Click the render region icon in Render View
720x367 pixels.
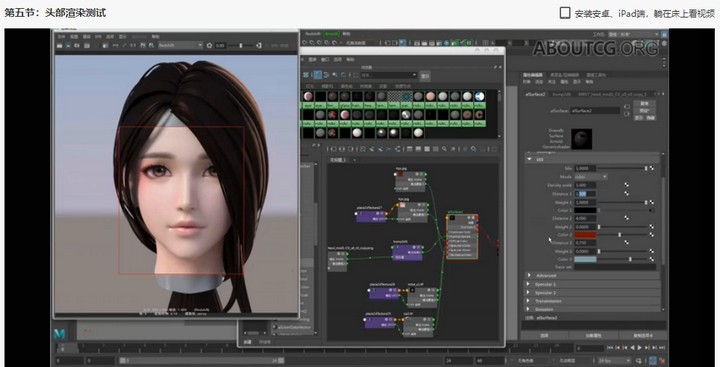tap(68, 45)
